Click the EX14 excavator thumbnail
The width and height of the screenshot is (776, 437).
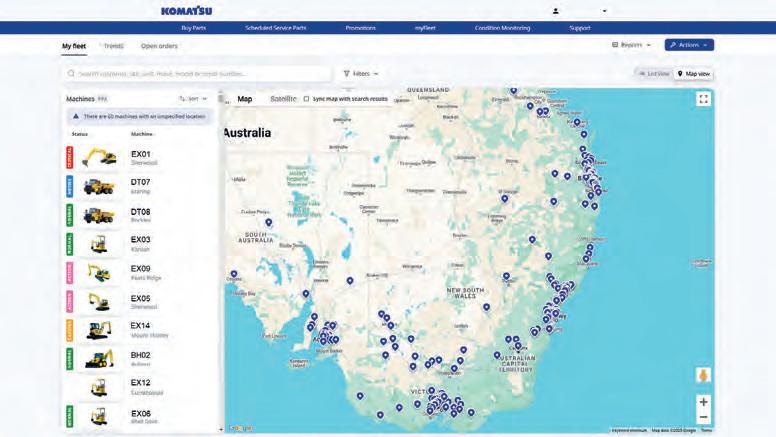pos(98,330)
